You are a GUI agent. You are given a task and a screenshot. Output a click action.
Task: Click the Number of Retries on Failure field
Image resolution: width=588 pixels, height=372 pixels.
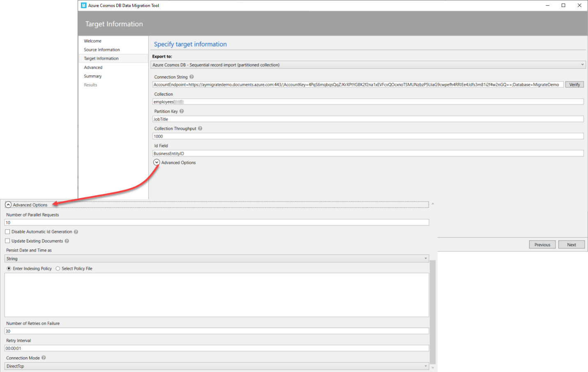tap(217, 331)
